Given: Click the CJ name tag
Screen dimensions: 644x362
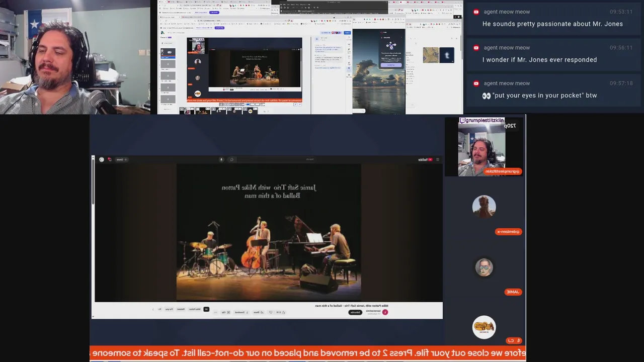Looking at the screenshot, I should coord(514,341).
